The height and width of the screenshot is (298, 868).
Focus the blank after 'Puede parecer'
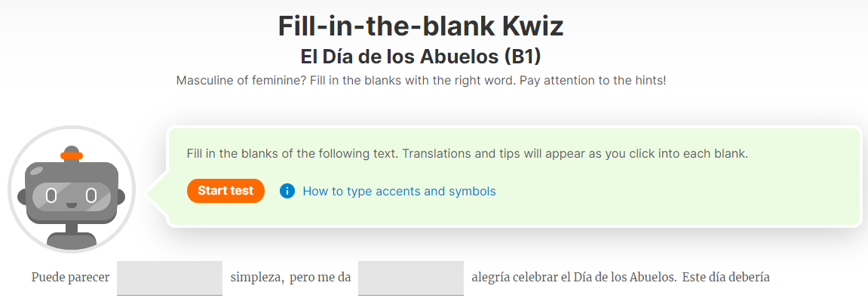point(170,278)
